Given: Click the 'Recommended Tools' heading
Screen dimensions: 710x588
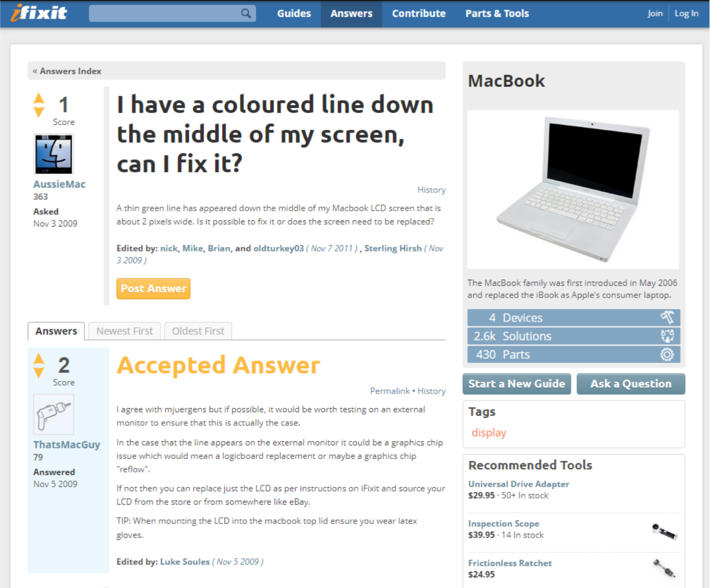Looking at the screenshot, I should coord(530,465).
